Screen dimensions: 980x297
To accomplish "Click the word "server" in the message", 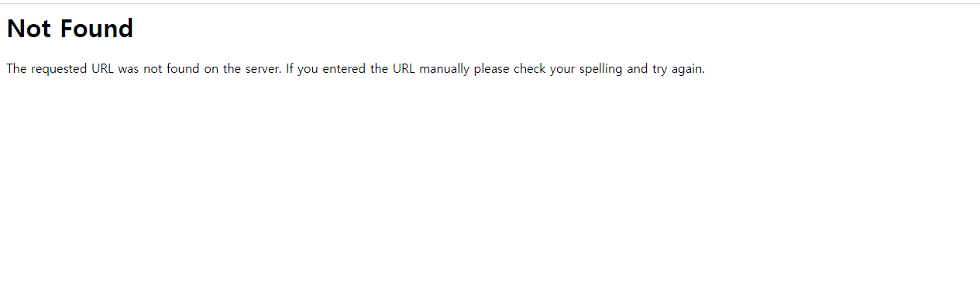I will click(262, 68).
